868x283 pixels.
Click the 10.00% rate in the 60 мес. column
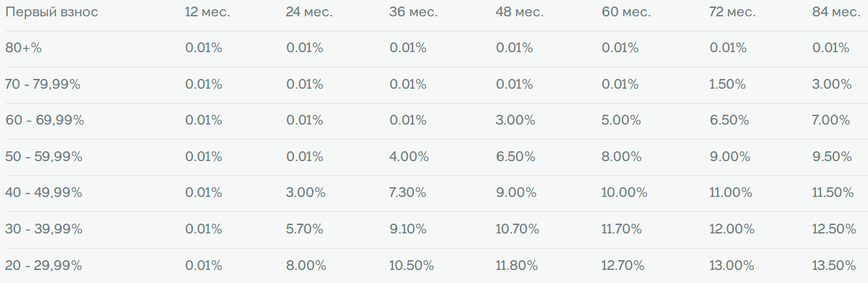click(625, 192)
